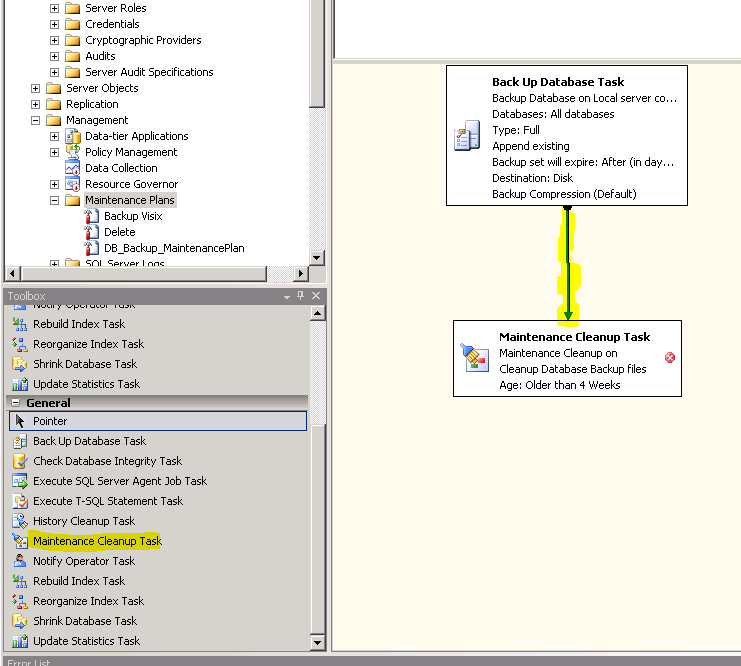
Task: Select the Data Collection tree item
Action: point(121,168)
